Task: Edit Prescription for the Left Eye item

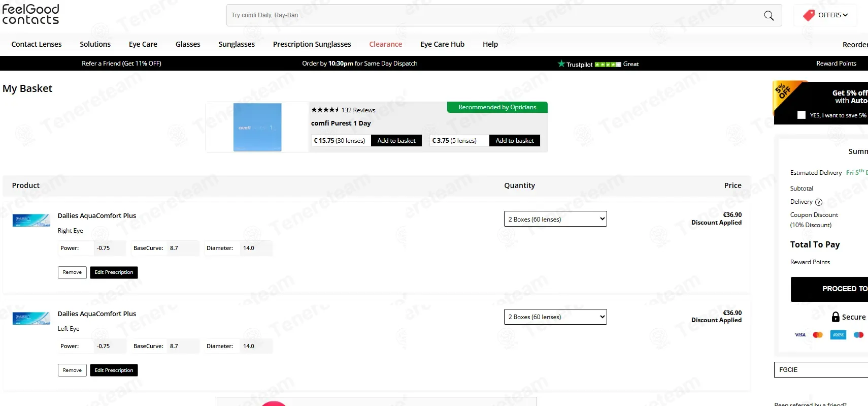Action: [114, 370]
